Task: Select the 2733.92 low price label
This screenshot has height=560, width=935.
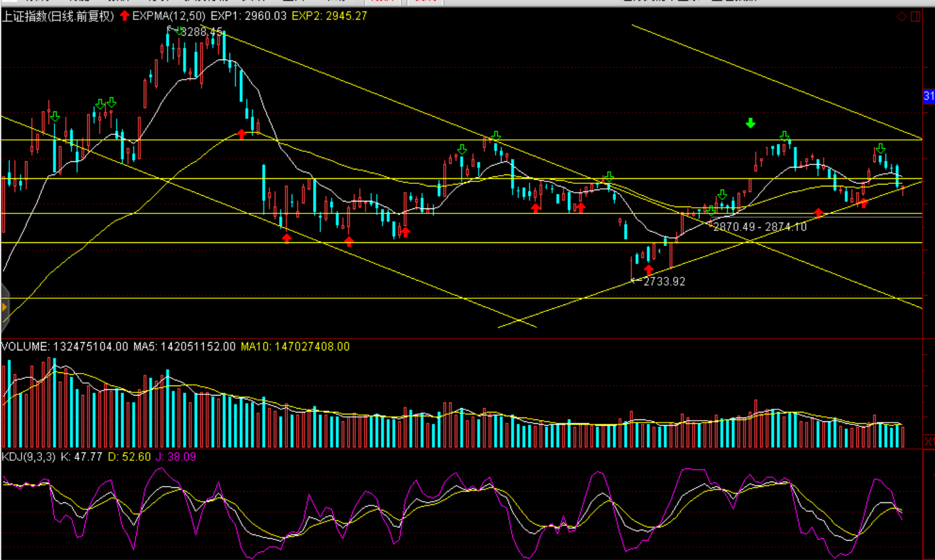Action: point(664,281)
